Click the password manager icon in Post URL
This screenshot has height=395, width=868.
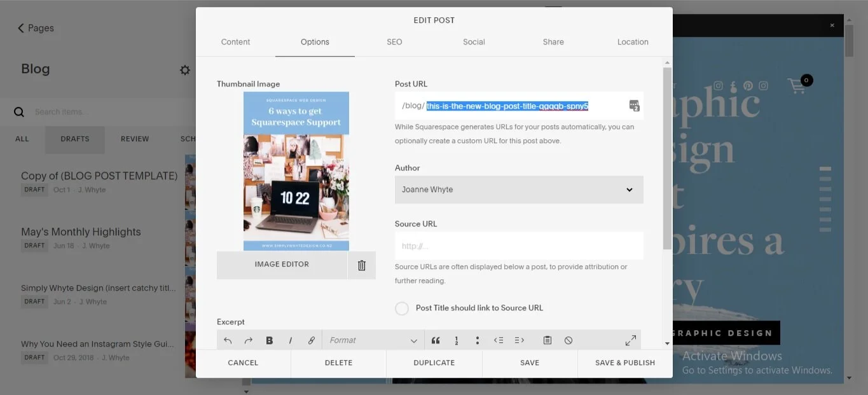click(x=634, y=106)
